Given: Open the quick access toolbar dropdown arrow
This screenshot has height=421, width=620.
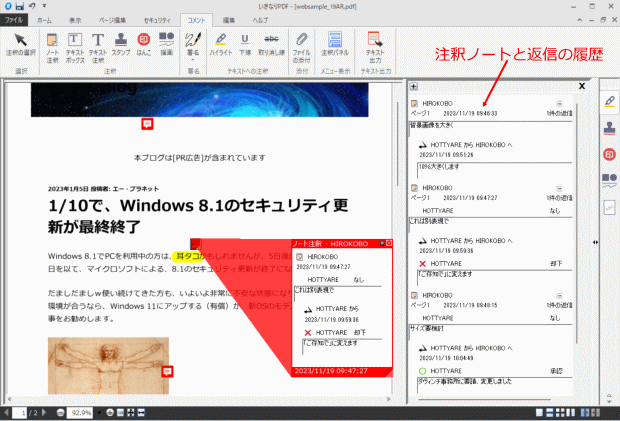Looking at the screenshot, I should 44,6.
